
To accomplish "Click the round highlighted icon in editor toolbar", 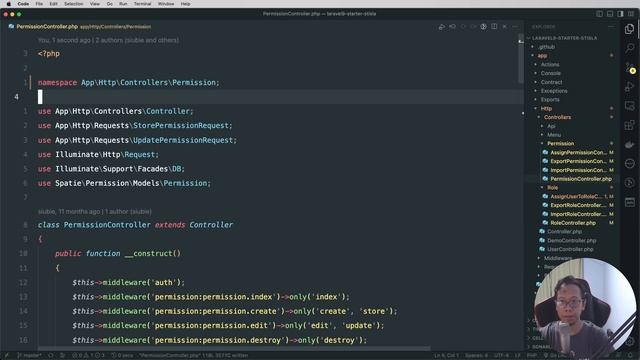I will click(483, 27).
